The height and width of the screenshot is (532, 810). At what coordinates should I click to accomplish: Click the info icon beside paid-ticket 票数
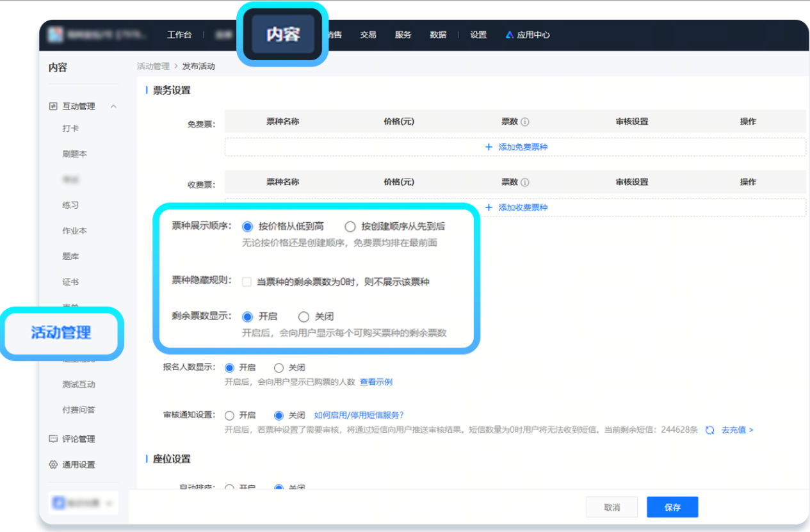coord(525,182)
